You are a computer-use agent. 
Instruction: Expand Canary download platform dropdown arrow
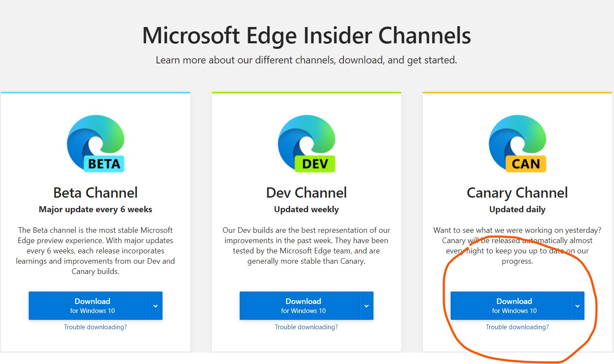pos(578,306)
